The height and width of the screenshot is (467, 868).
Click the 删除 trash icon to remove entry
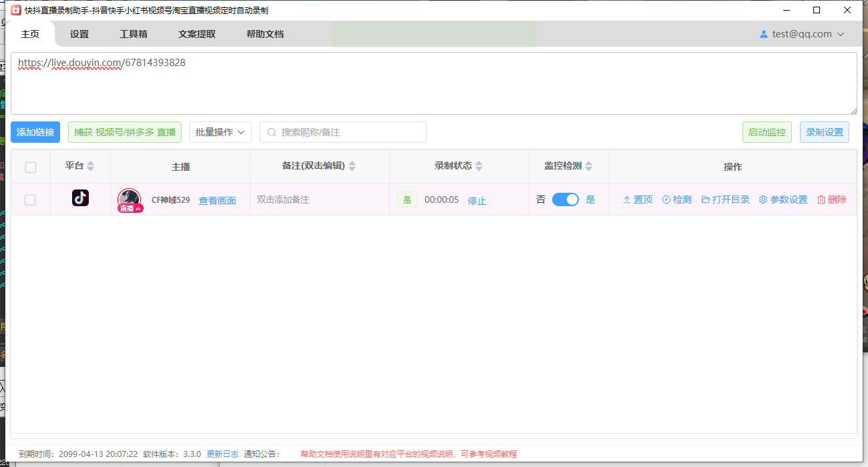click(821, 199)
